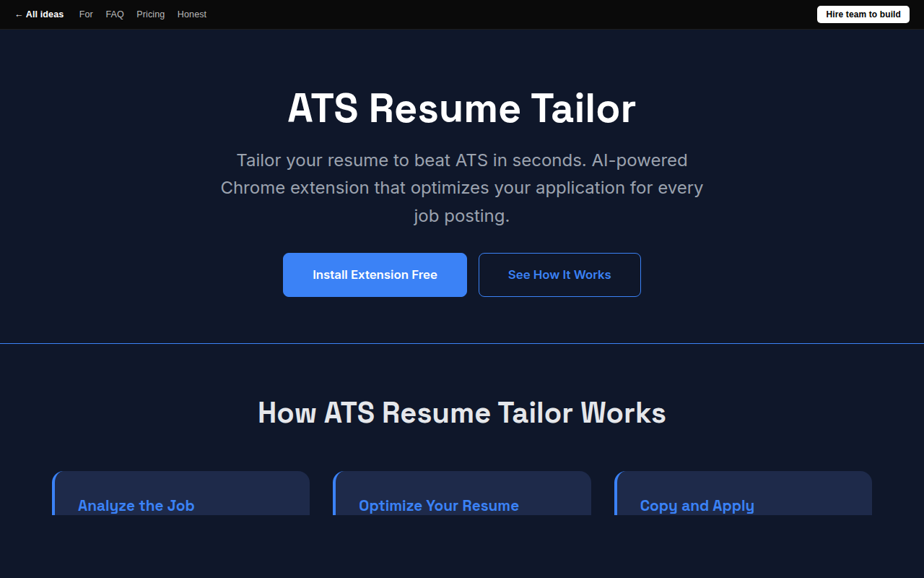Image resolution: width=924 pixels, height=578 pixels.
Task: Click How ATS Resume Tailor Works heading
Action: (462, 413)
